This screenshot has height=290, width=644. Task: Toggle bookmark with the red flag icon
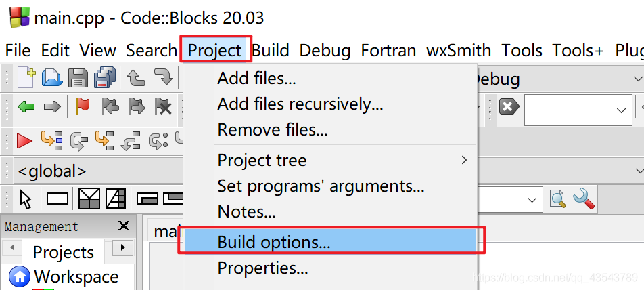click(x=83, y=106)
